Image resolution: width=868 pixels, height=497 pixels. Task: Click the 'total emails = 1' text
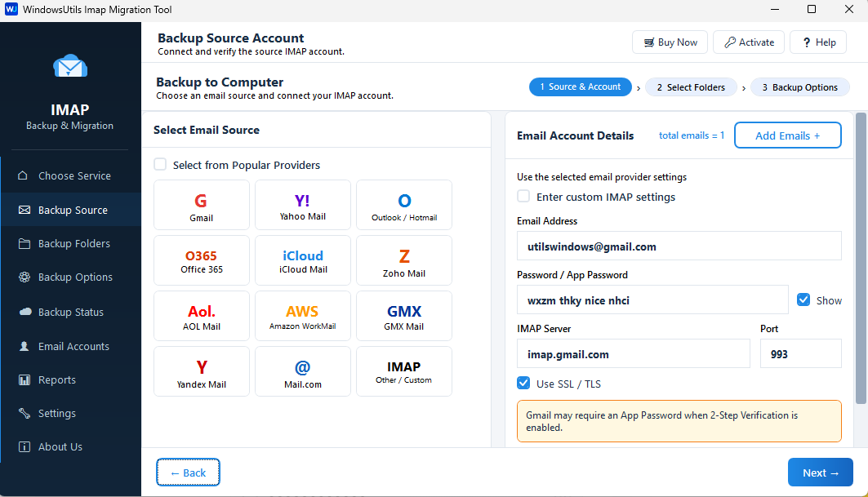pyautogui.click(x=692, y=135)
